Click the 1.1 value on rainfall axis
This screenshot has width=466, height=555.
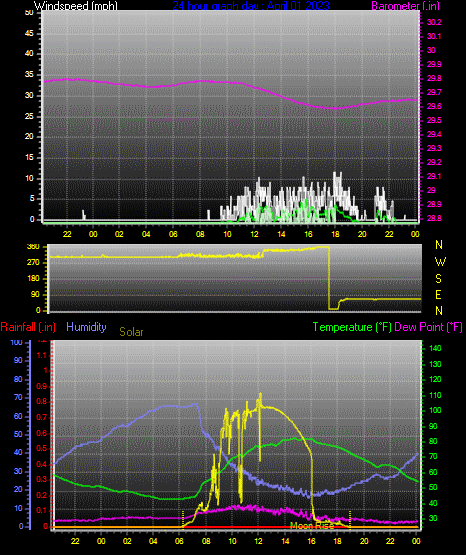point(42,355)
